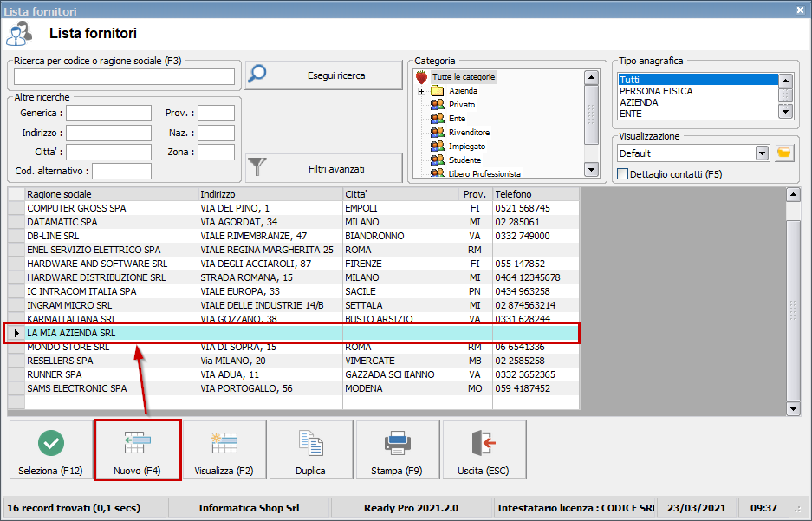This screenshot has height=521, width=812.
Task: Focus the Naz. search field
Action: [x=216, y=133]
